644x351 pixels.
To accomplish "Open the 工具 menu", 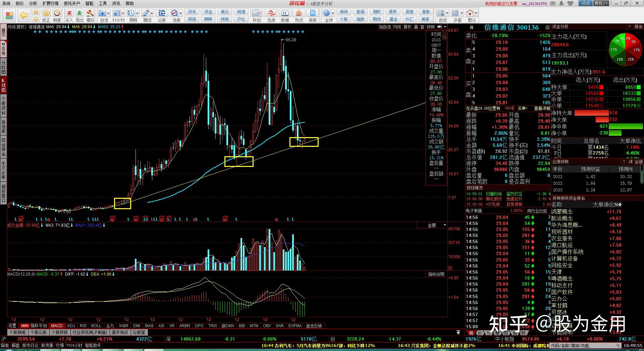I will click(x=103, y=3).
